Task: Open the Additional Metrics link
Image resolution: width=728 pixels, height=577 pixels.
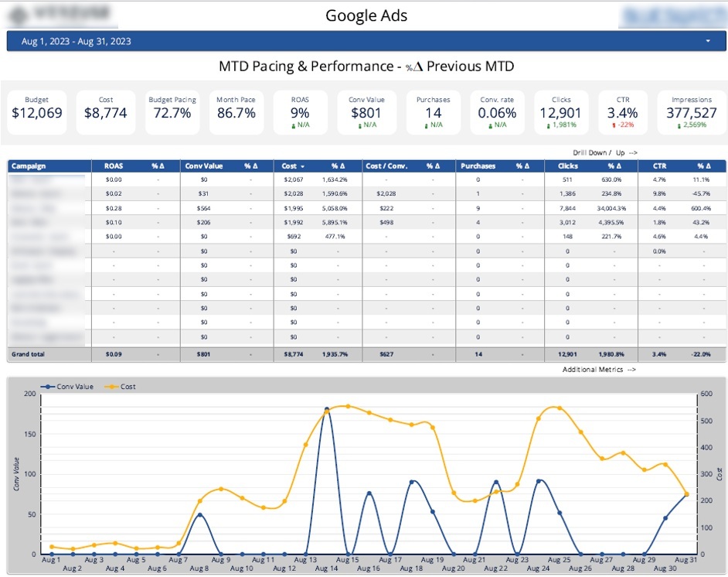Action: (599, 370)
